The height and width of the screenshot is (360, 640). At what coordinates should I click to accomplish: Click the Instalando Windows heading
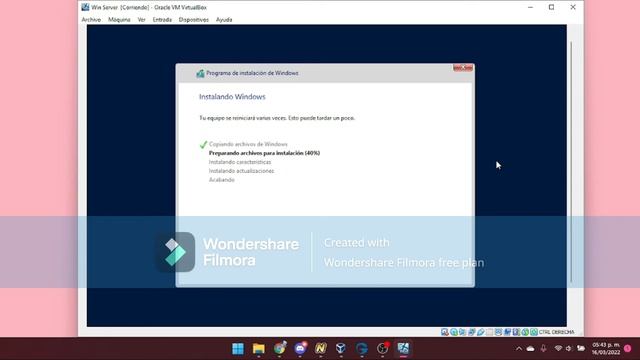coord(232,97)
